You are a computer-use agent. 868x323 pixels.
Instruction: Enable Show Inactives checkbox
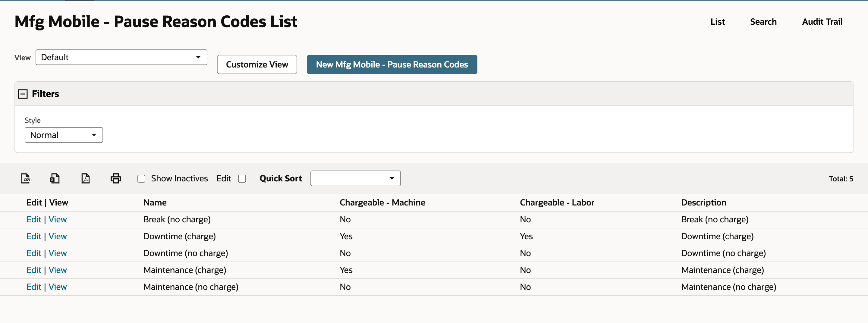coord(142,178)
